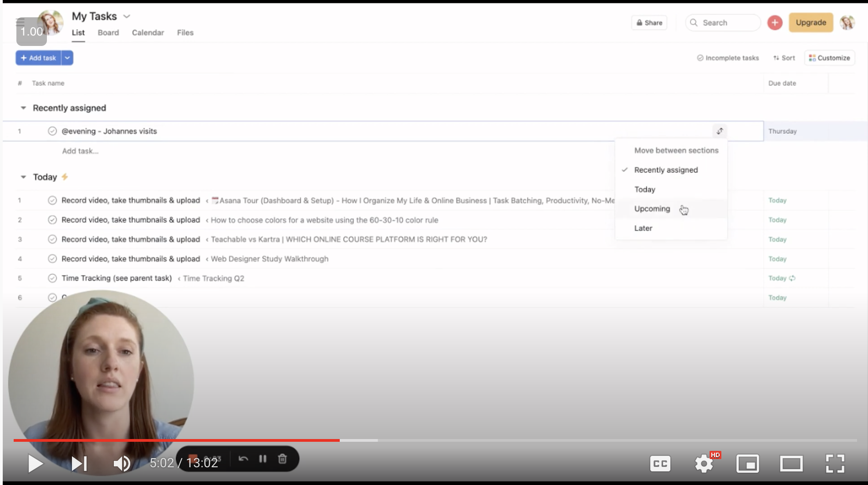This screenshot has height=485, width=868.
Task: Switch to the List tab
Action: pyautogui.click(x=78, y=33)
